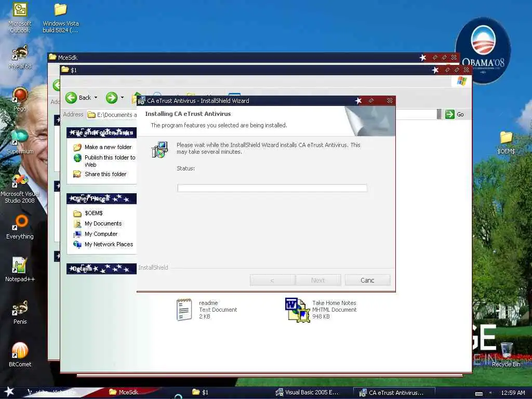This screenshot has height=399, width=532.
Task: Select the $OEM$ folder on the desktop
Action: coord(506,142)
